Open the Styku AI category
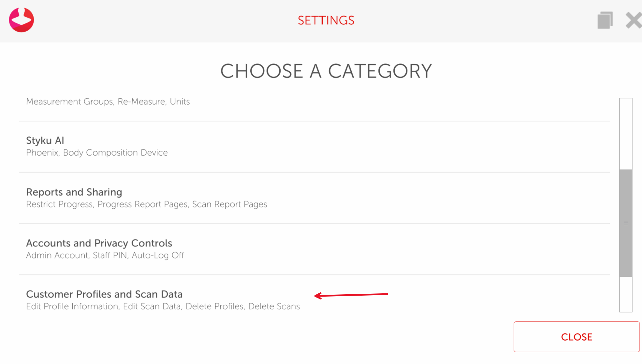 (x=45, y=141)
